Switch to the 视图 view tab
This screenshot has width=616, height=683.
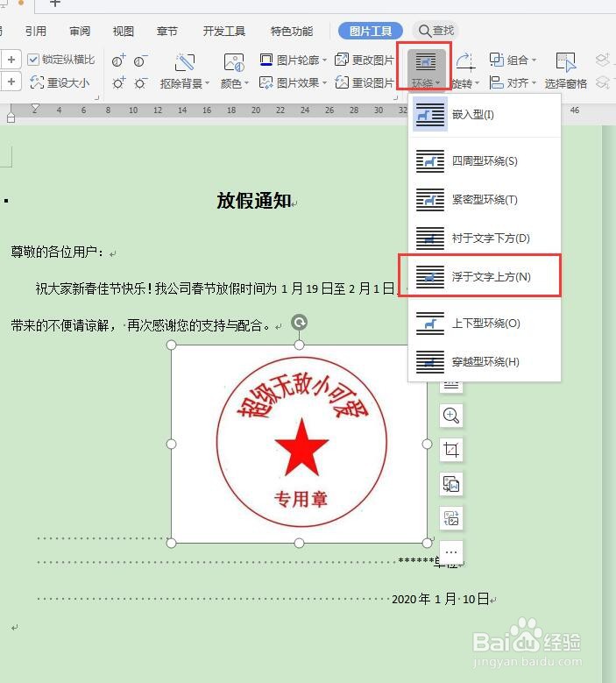[x=124, y=31]
